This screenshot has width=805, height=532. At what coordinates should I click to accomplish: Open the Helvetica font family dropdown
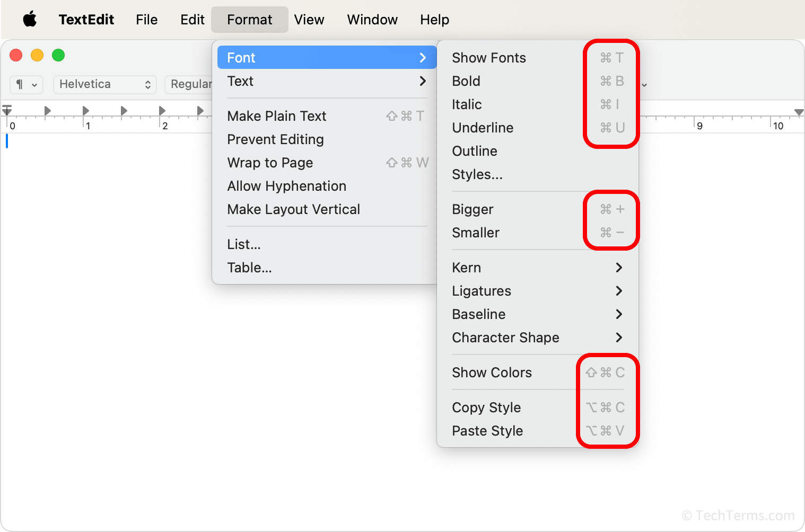[x=104, y=84]
